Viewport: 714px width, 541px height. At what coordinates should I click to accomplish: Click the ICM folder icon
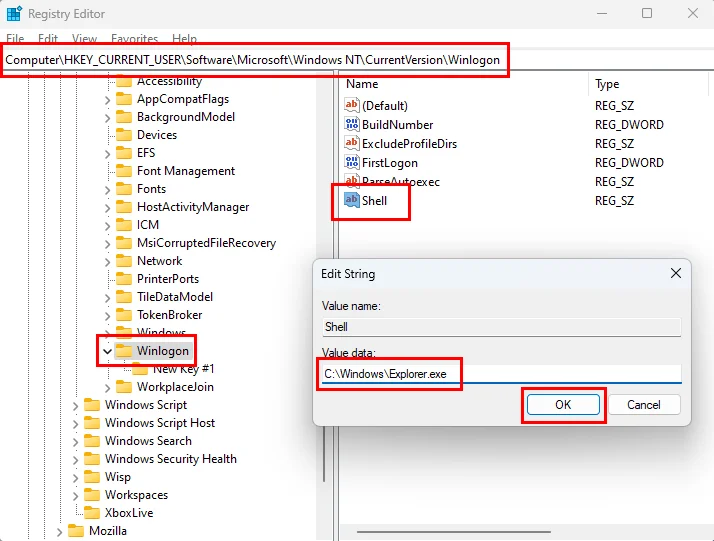coord(124,225)
